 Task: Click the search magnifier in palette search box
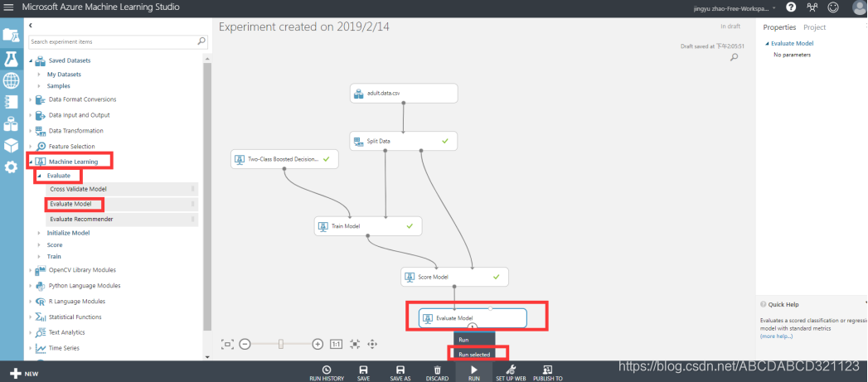tap(201, 41)
